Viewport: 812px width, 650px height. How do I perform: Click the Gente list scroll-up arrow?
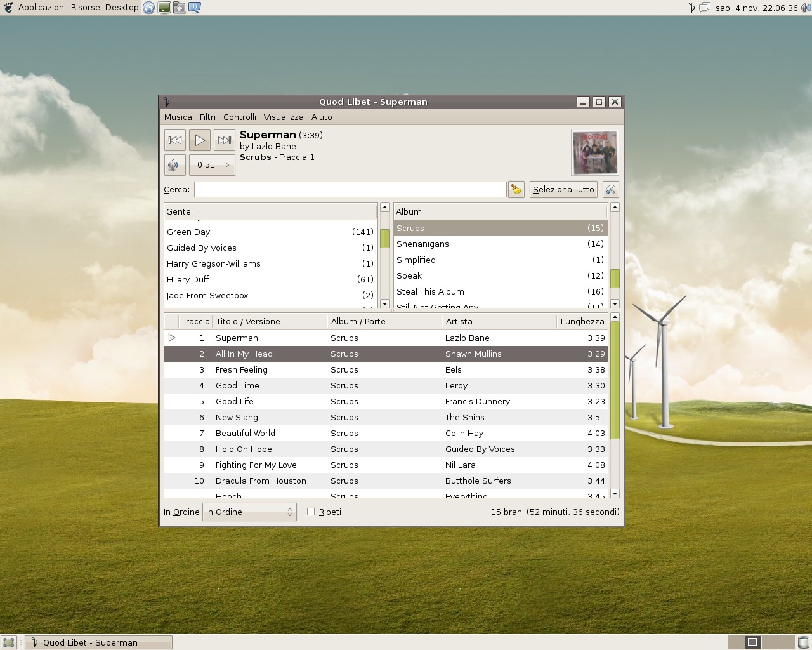pyautogui.click(x=384, y=208)
